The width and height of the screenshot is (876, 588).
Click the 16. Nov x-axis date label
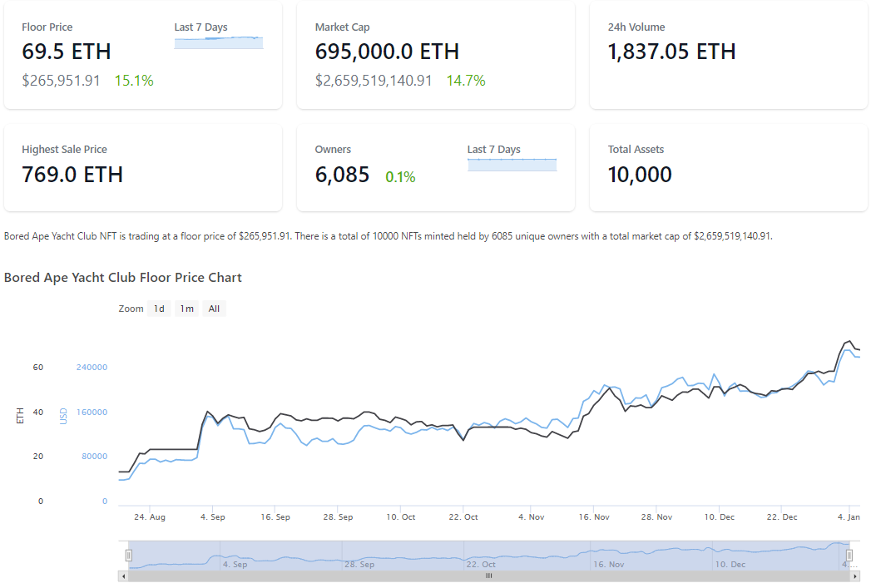[x=594, y=517]
